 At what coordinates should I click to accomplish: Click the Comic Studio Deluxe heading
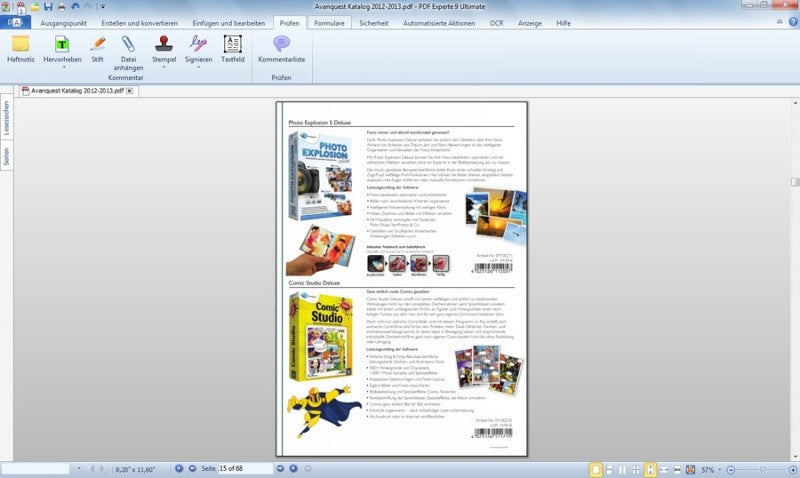pyautogui.click(x=314, y=283)
